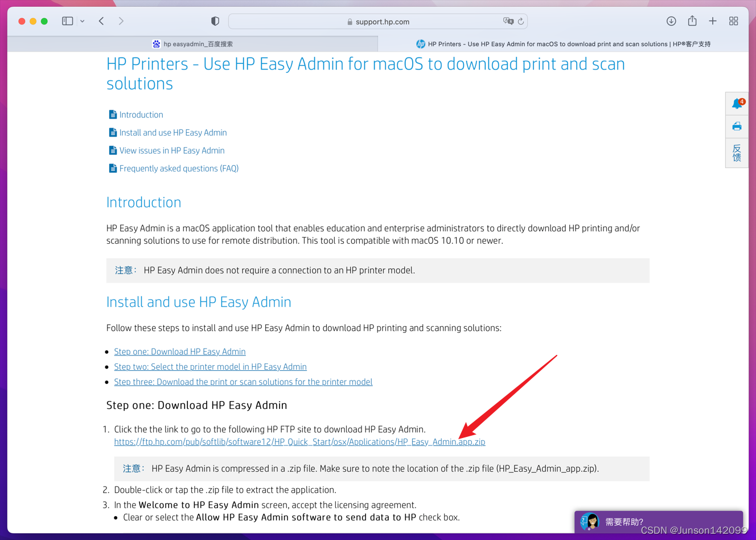Screen dimensions: 756x540
Task: Go forward to the next page
Action: click(121, 21)
